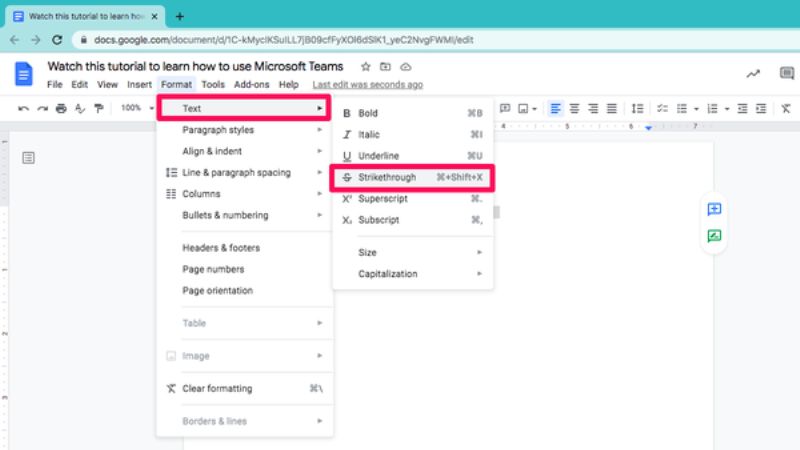Align text left
800x450 pixels.
pos(555,108)
